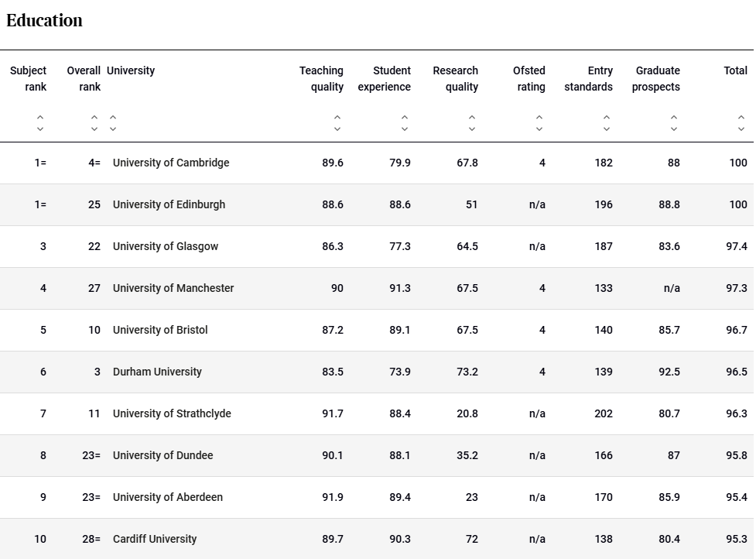
Task: Sort Entry standards descending arrow
Action: tap(607, 129)
